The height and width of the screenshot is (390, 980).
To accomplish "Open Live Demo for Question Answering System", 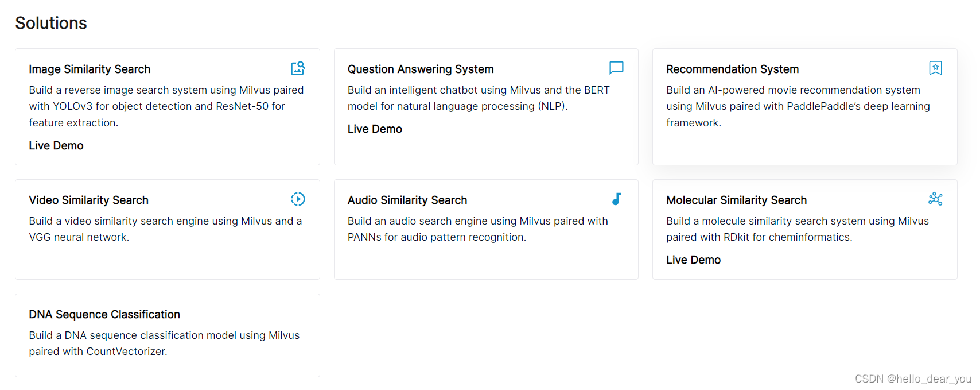I will [375, 129].
